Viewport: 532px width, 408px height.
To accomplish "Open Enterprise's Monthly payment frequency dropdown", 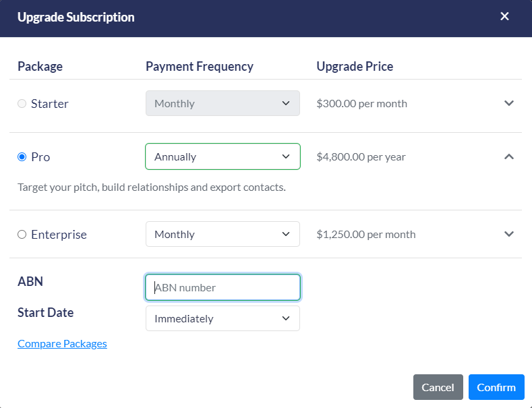I will [x=223, y=234].
